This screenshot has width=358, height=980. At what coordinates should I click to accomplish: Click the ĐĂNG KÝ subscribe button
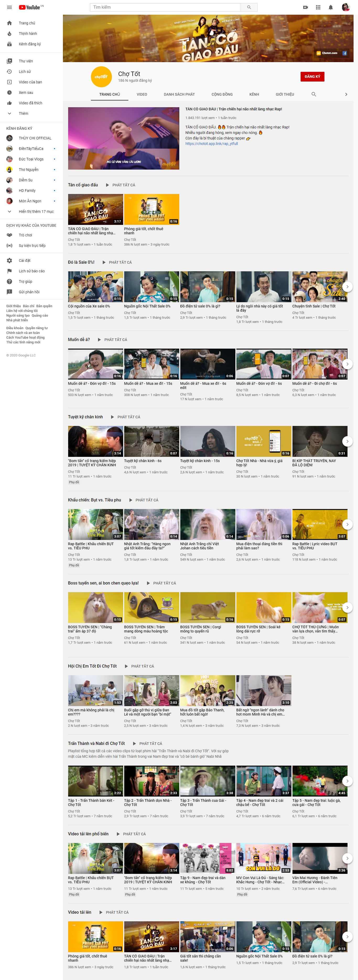[312, 77]
